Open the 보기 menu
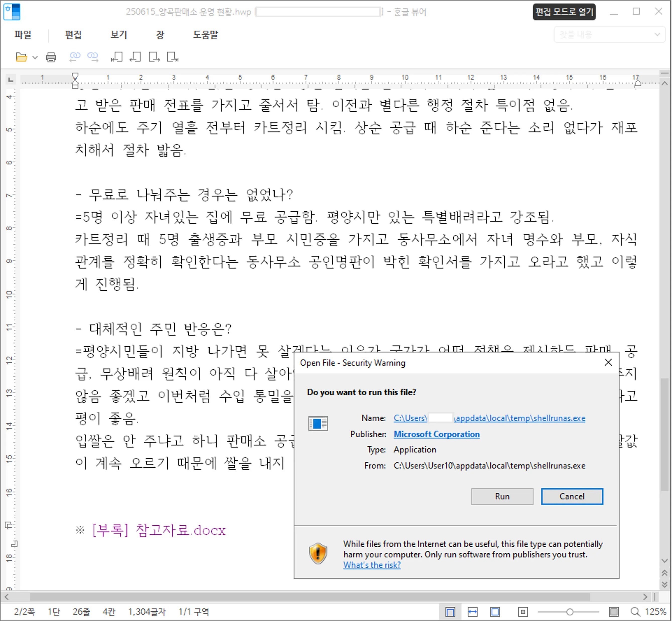The image size is (672, 621). click(119, 35)
